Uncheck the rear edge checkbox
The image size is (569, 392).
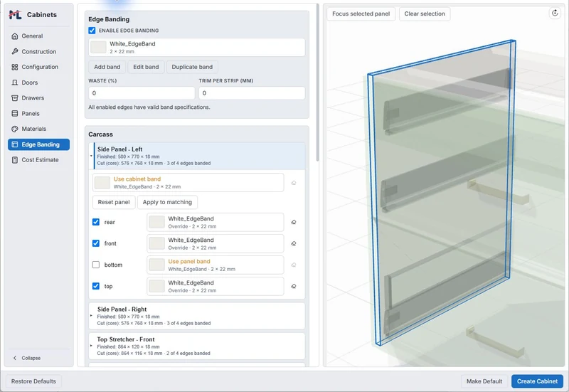[x=96, y=222]
